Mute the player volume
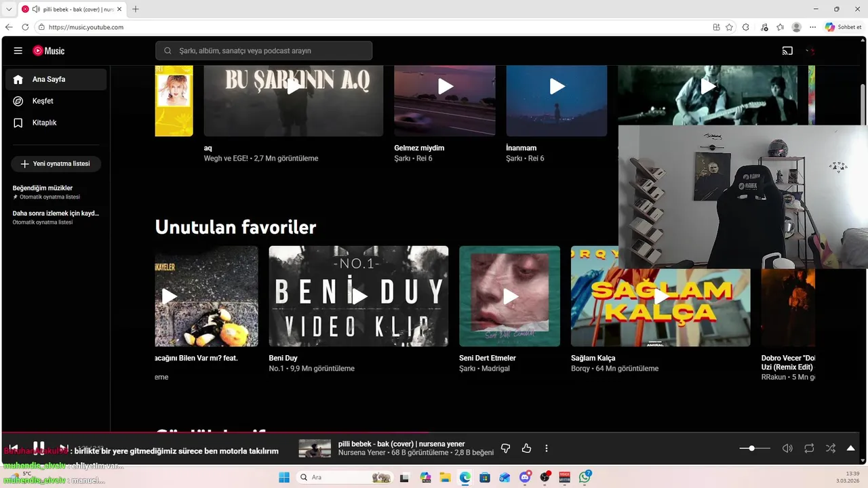This screenshot has width=868, height=488. click(x=787, y=448)
